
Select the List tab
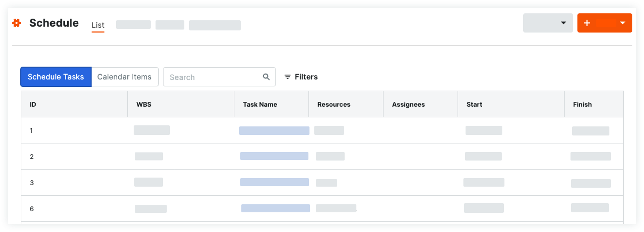(x=98, y=25)
